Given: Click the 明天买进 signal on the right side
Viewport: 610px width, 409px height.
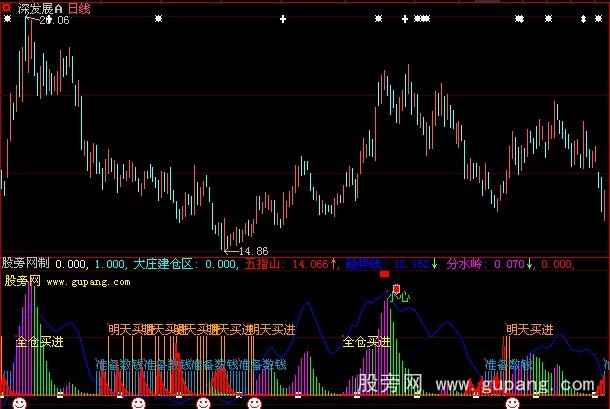Looking at the screenshot, I should 530,330.
